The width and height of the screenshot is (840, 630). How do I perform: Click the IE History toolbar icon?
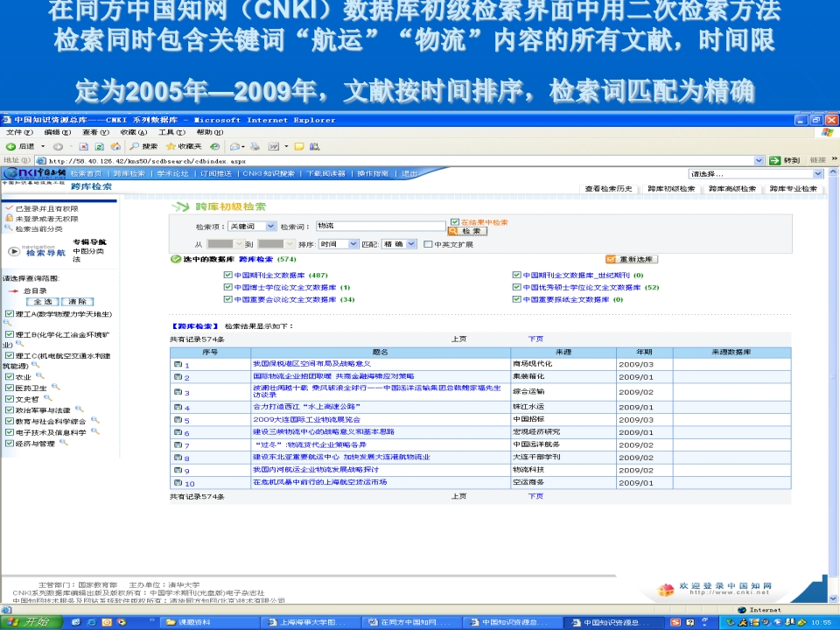click(x=215, y=146)
